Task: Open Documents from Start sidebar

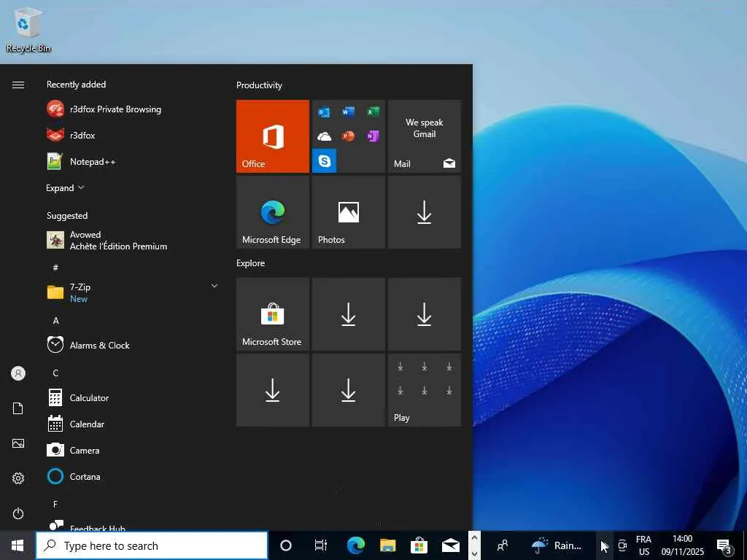Action: click(18, 408)
